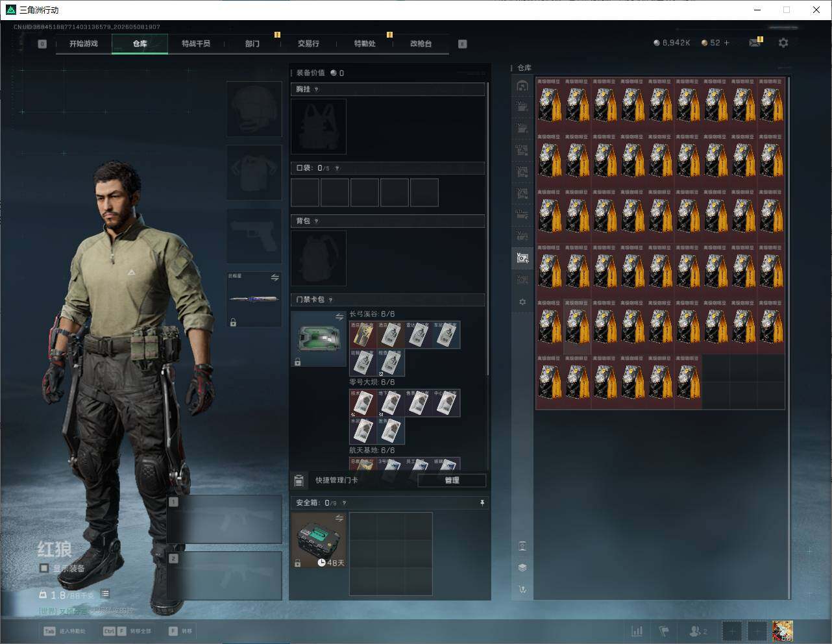The height and width of the screenshot is (644, 832).
Task: Click the player avatar in bottom bar
Action: 782,631
